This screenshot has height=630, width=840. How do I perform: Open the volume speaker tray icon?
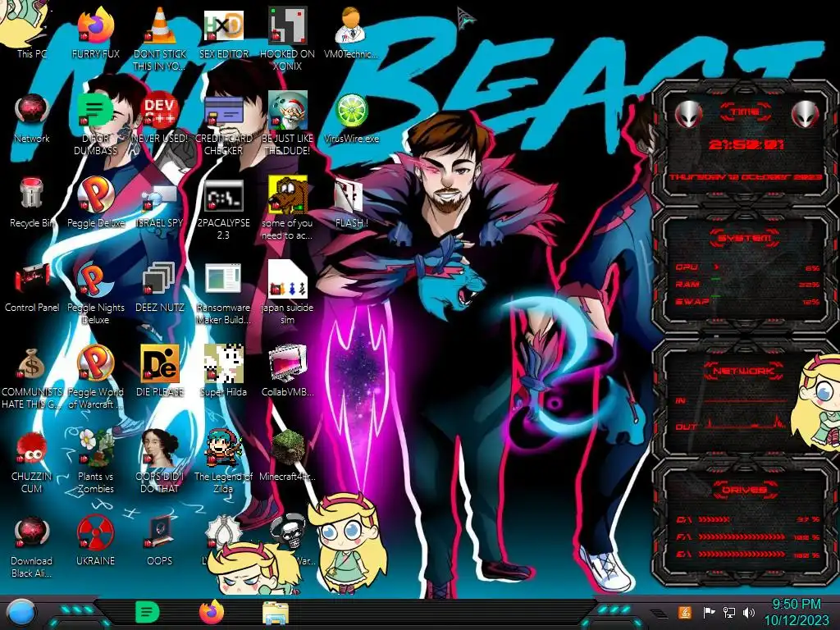click(748, 612)
